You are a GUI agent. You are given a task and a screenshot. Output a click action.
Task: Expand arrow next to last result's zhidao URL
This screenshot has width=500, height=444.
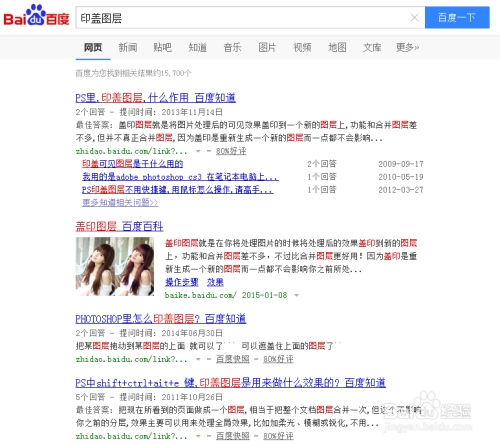pos(198,436)
